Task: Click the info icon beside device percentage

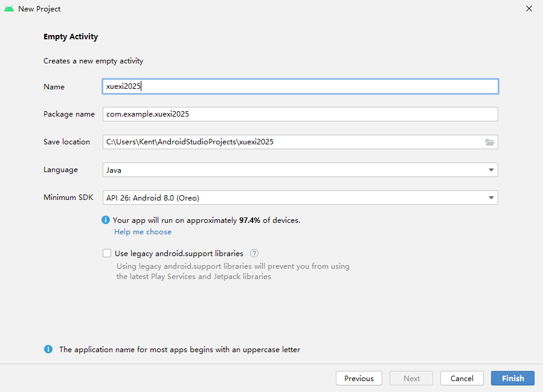Action: coord(106,220)
